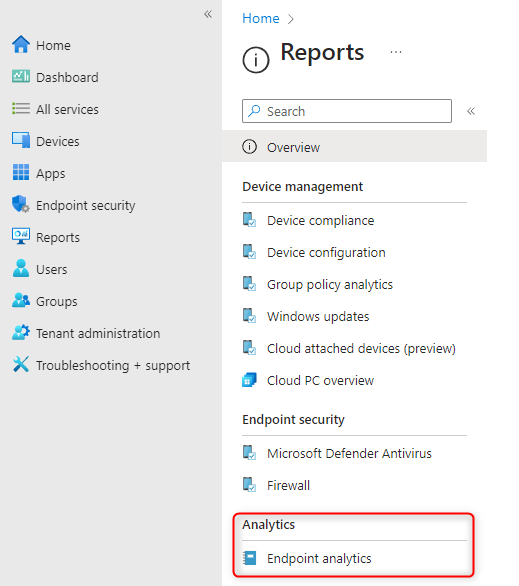The height and width of the screenshot is (586, 519).
Task: Select the Overview menu item
Action: pos(354,146)
